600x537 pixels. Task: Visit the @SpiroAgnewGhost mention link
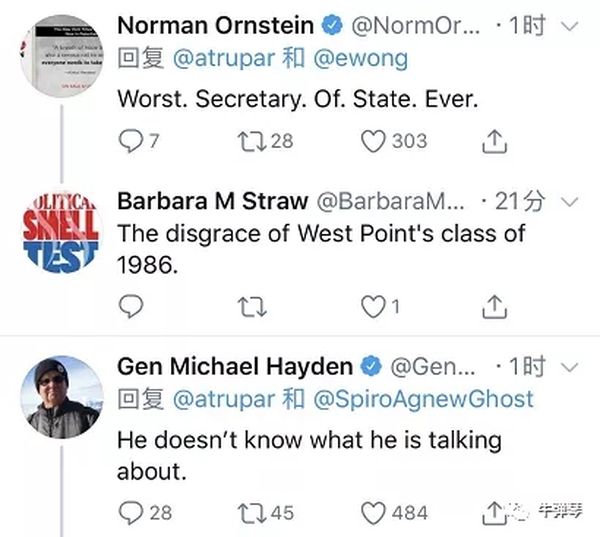[x=425, y=400]
